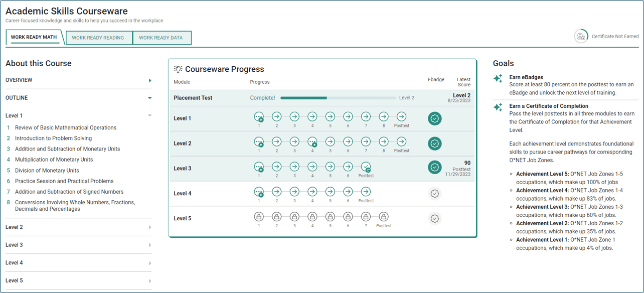The image size is (644, 293).
Task: Open Level 2 module 4 icon
Action: (312, 141)
